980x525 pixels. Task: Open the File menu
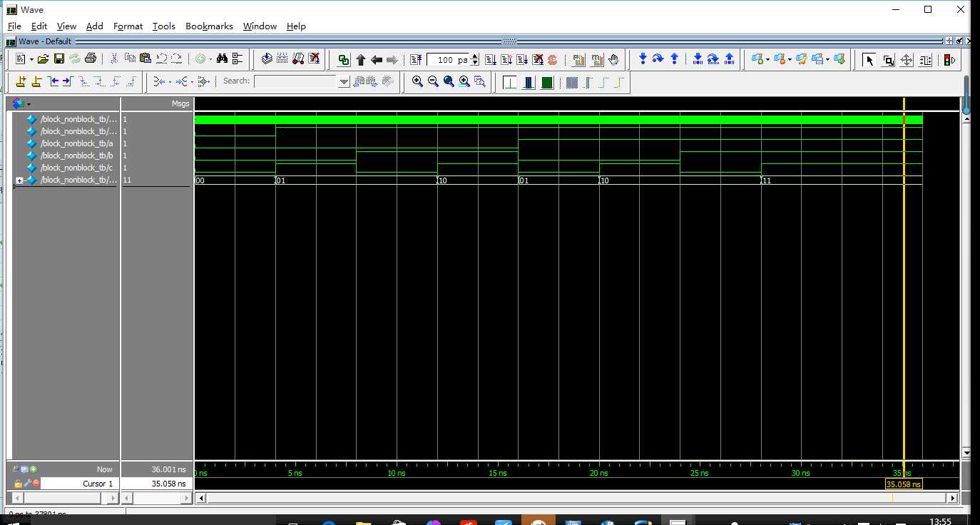[x=14, y=26]
